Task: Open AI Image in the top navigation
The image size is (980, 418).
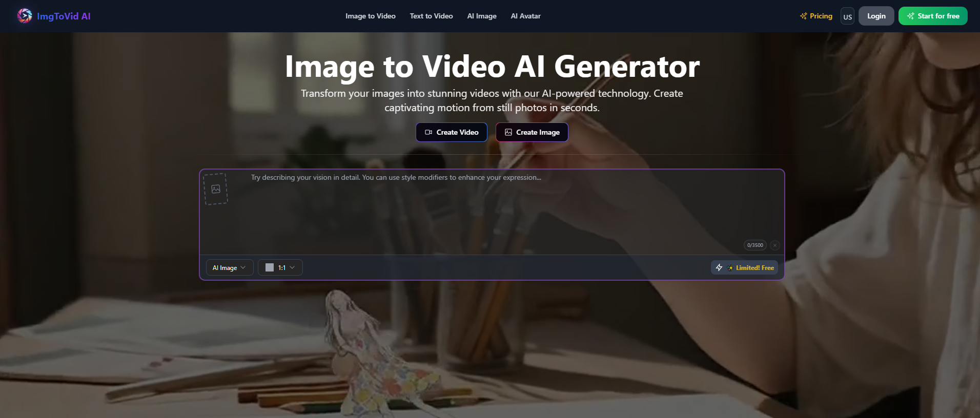Action: 481,16
